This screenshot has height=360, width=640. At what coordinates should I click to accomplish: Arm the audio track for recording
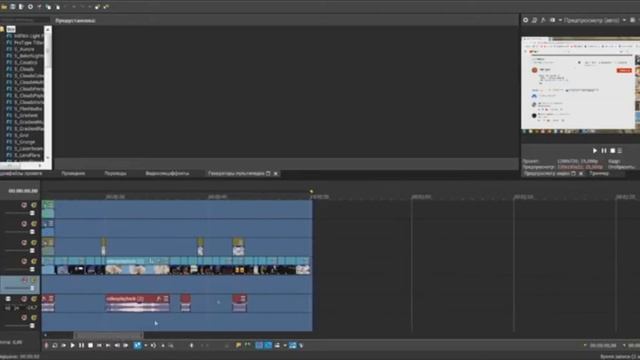pos(8,299)
